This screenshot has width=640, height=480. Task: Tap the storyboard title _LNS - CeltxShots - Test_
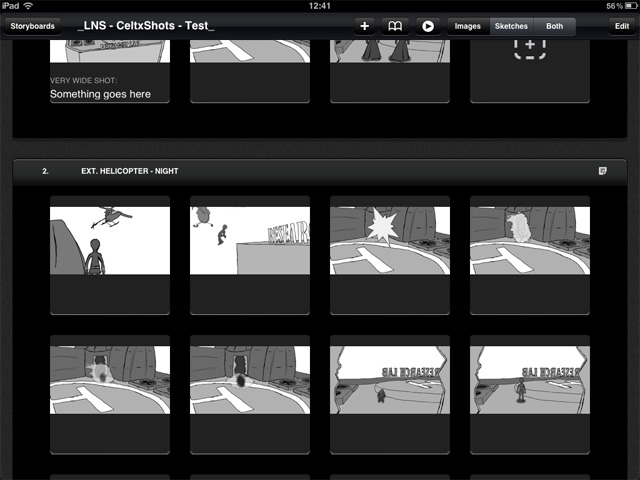click(146, 26)
